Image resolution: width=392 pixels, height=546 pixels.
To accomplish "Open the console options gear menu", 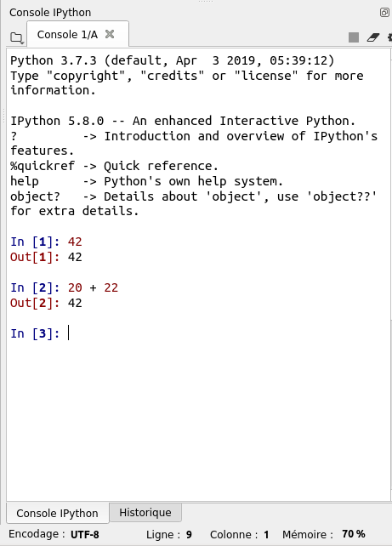I will point(390,37).
